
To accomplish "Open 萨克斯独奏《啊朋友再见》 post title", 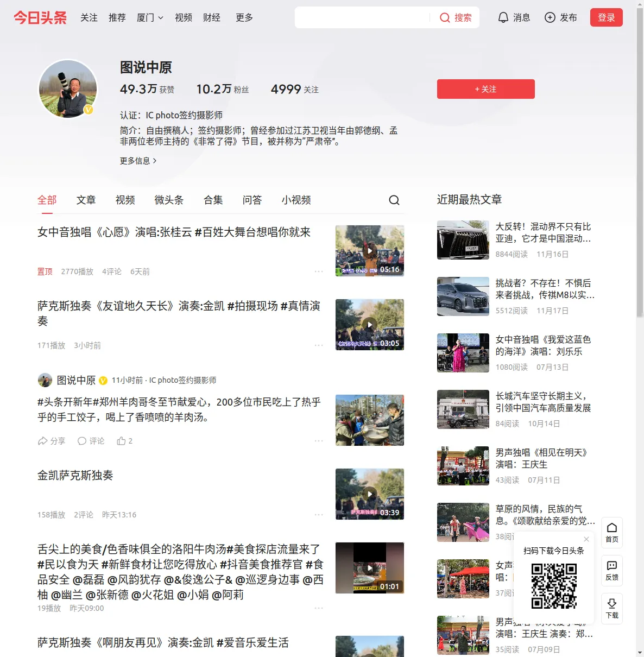I will coord(163,643).
